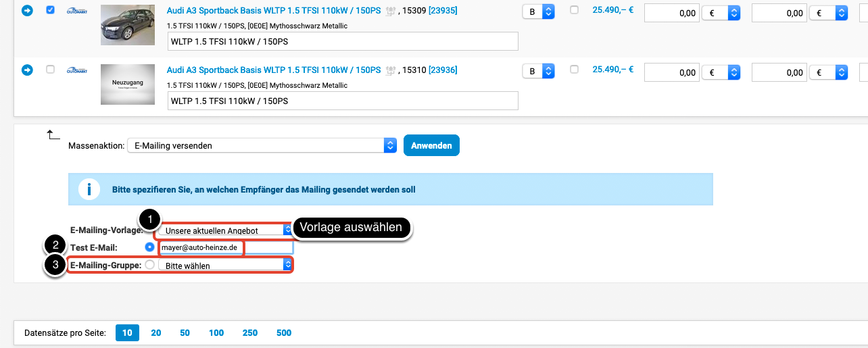Click the blue arrow icon for vehicle 15310

[x=27, y=70]
